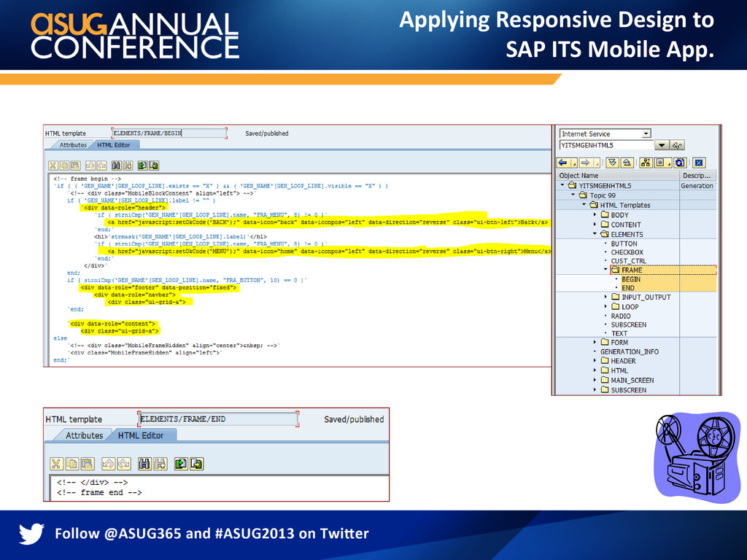Select CUST_CTRL template in tree

click(628, 261)
